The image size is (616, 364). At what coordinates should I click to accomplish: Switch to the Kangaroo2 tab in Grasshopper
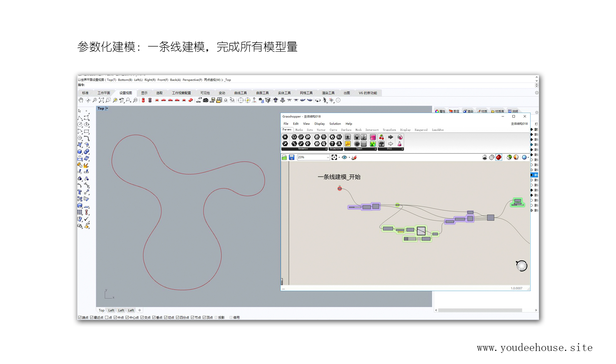tap(421, 130)
